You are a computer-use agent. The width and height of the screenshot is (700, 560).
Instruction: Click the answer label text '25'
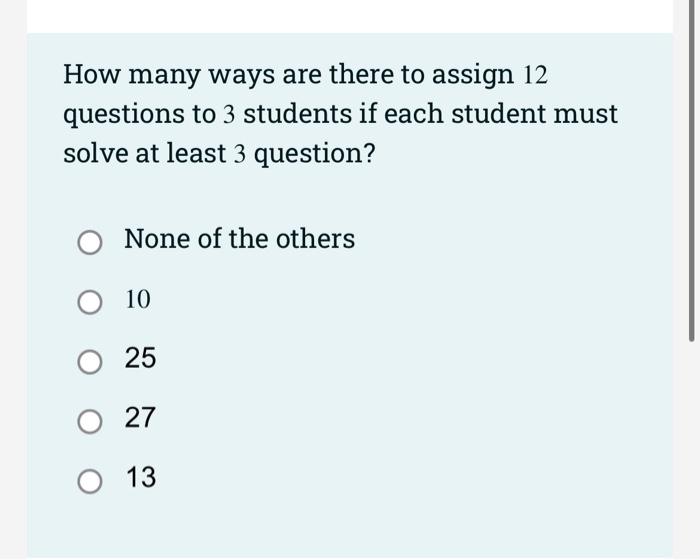pos(140,358)
